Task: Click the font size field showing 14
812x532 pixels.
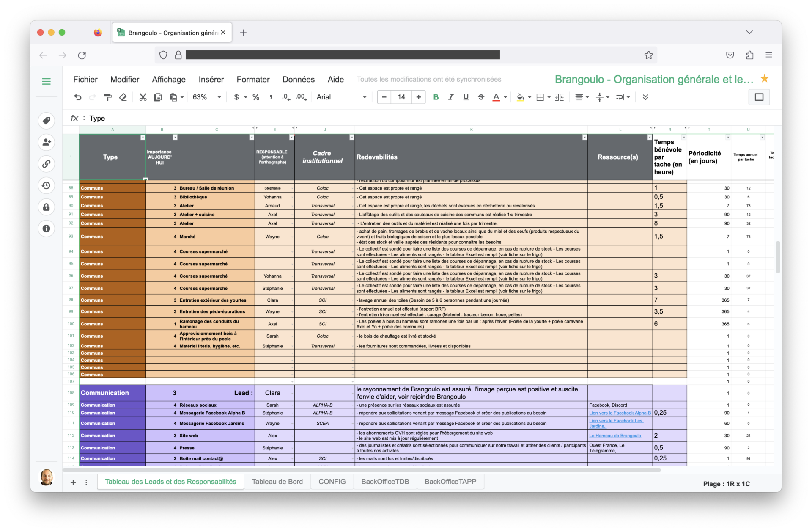Action: (401, 97)
